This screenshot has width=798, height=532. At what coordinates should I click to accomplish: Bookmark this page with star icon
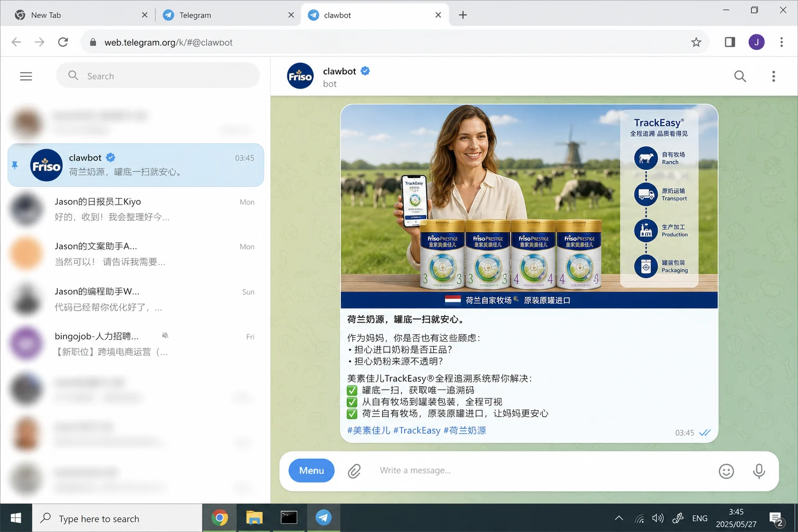click(x=696, y=42)
